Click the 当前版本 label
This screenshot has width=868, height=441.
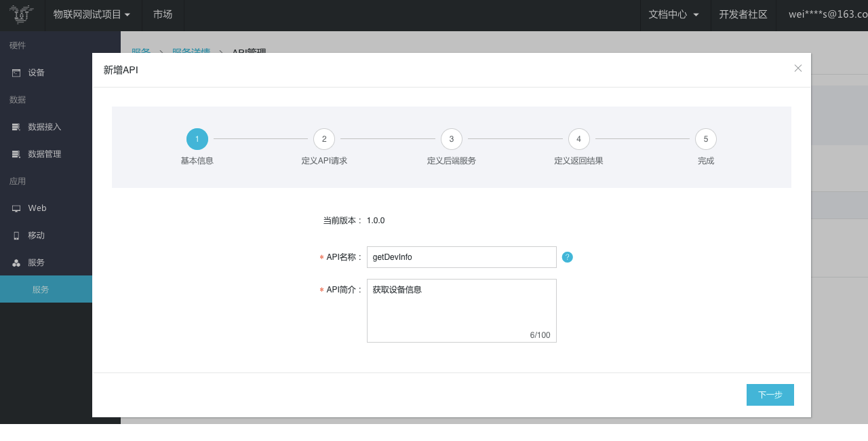click(342, 220)
